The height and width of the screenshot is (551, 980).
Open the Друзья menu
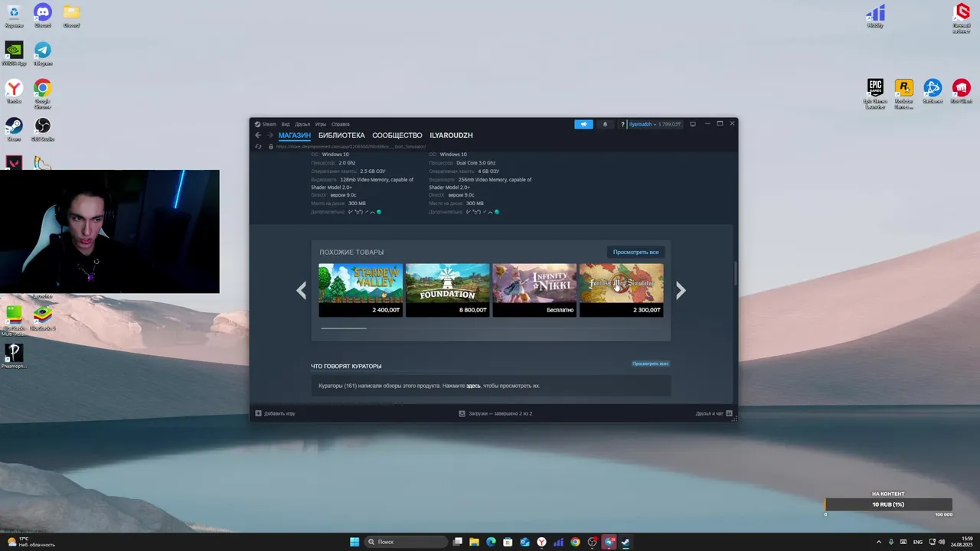302,124
